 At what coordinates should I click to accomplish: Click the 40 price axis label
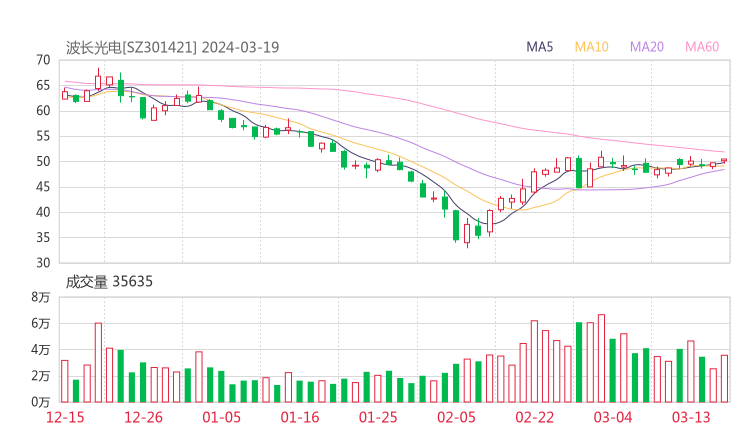(x=43, y=212)
